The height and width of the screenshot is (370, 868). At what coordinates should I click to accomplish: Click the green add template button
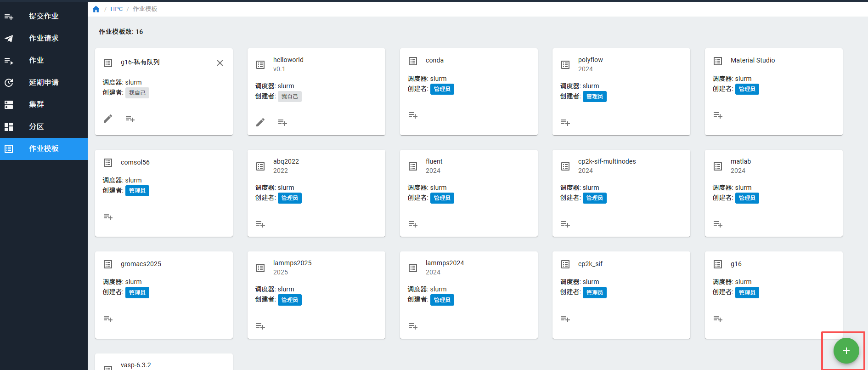846,351
